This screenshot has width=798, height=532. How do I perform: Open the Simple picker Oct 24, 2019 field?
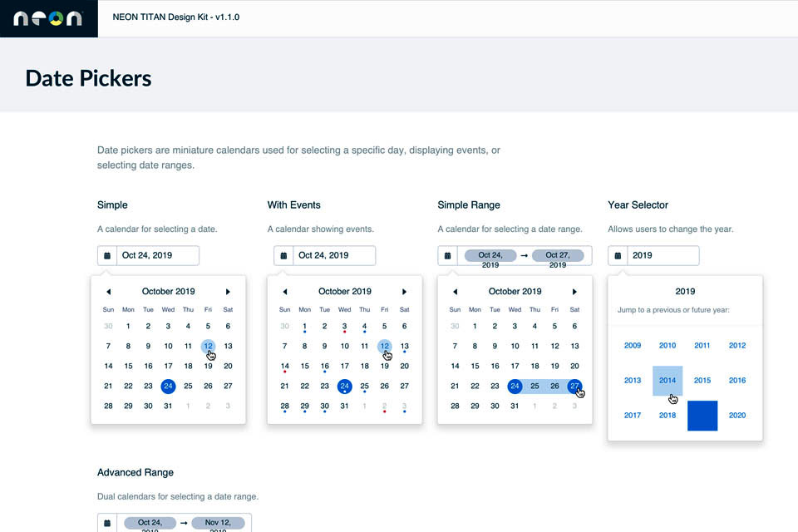(158, 256)
